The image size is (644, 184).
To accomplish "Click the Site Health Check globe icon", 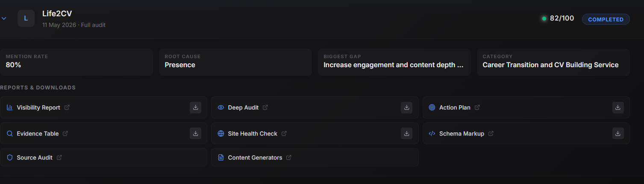I will coord(221,134).
